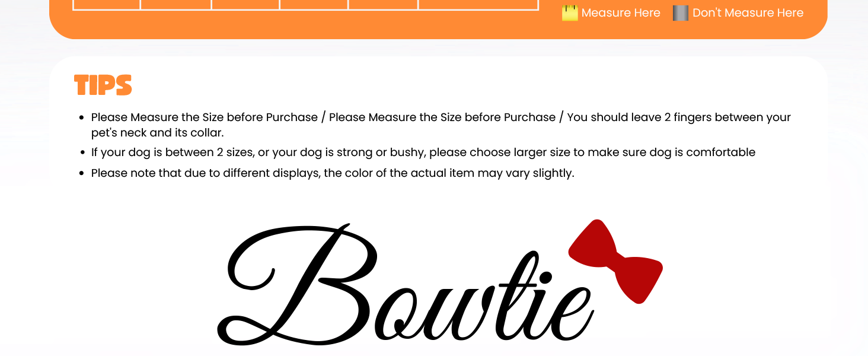Select the 'Measure Here' legend label

click(x=620, y=13)
